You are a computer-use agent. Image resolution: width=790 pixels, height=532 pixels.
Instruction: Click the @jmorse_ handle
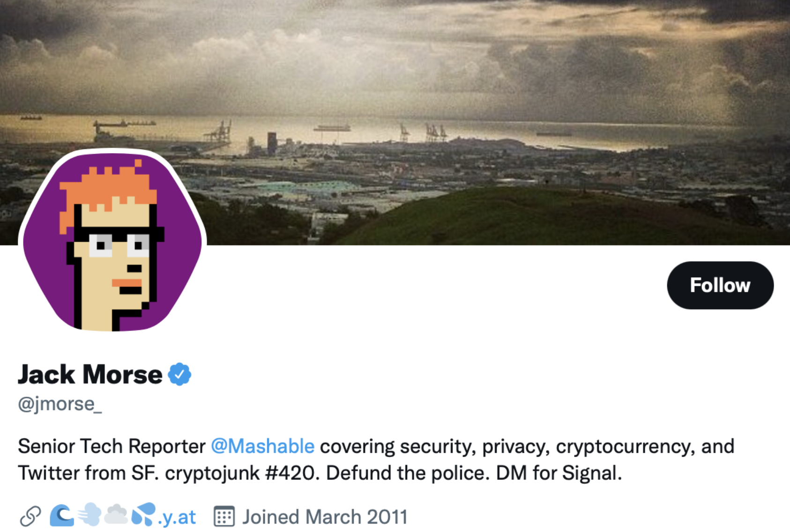[x=60, y=404]
